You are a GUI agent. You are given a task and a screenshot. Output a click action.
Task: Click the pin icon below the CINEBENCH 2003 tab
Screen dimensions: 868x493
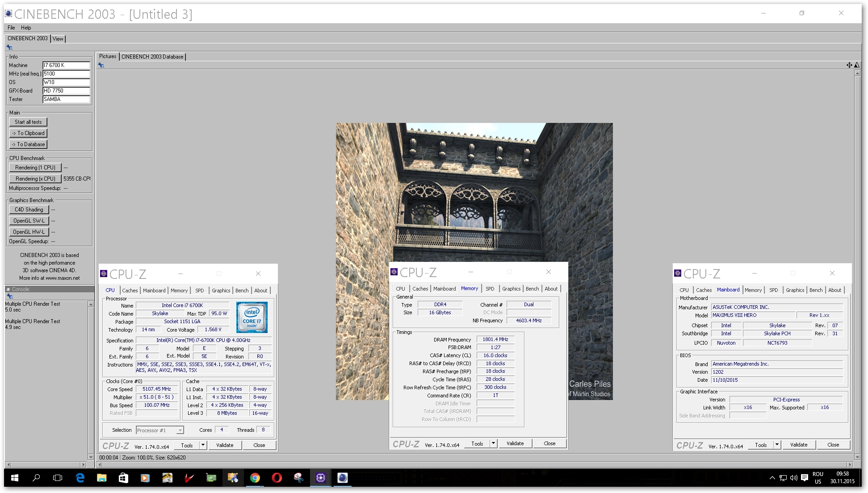tap(9, 47)
